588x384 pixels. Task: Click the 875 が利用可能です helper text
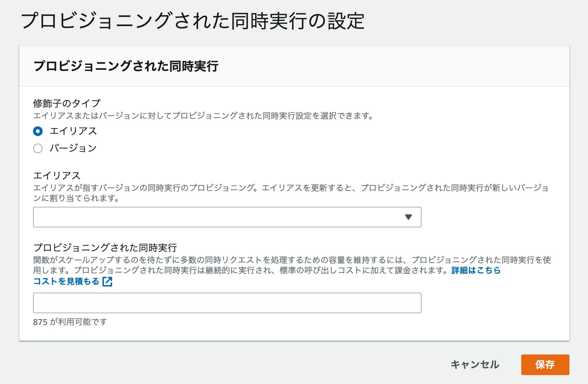click(70, 322)
